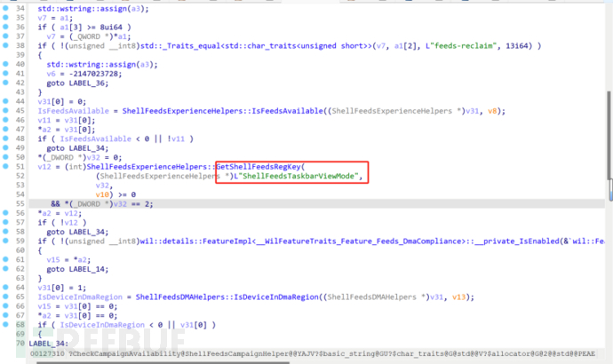Click the (_QWORD *)*a1 cast on line 37
The width and height of the screenshot is (613, 364).
[98, 36]
